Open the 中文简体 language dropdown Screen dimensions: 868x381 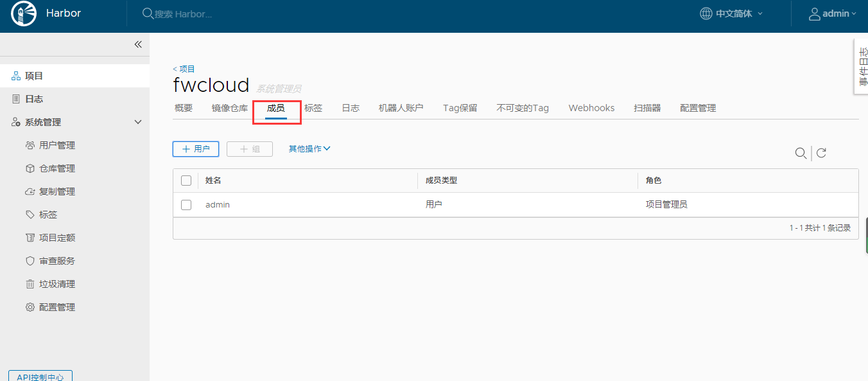click(731, 13)
